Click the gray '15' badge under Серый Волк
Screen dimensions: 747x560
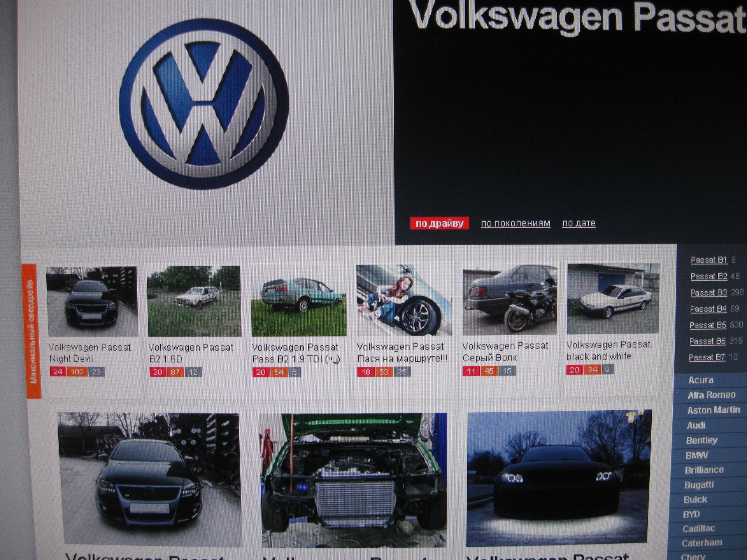[507, 371]
